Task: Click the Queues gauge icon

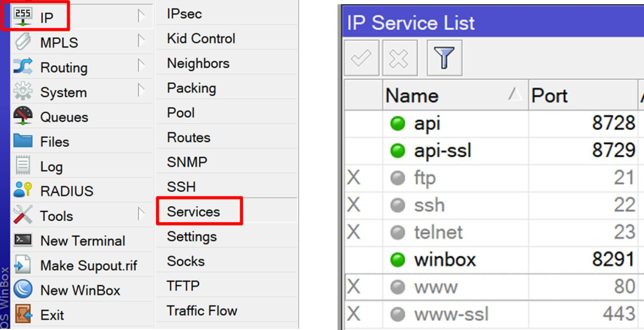Action: point(23,116)
